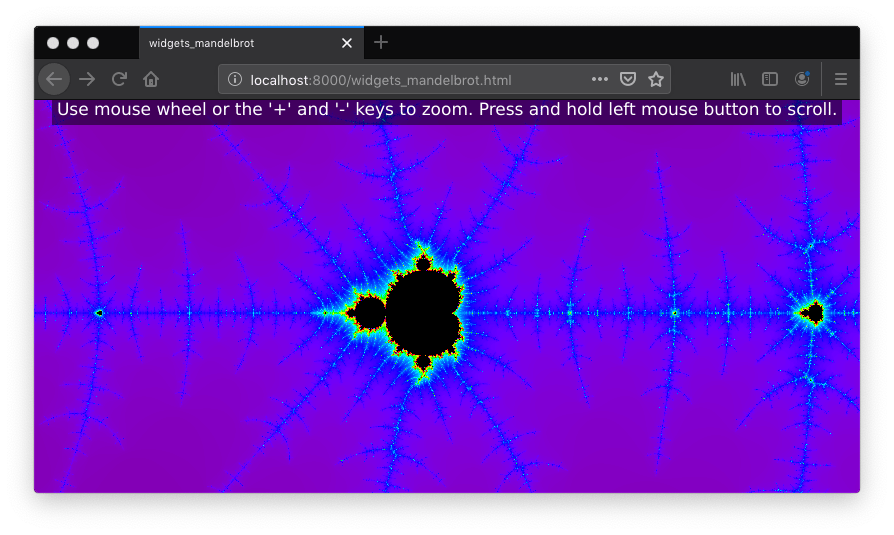The image size is (894, 535).
Task: Open the Library icon in the toolbar
Action: (x=738, y=79)
